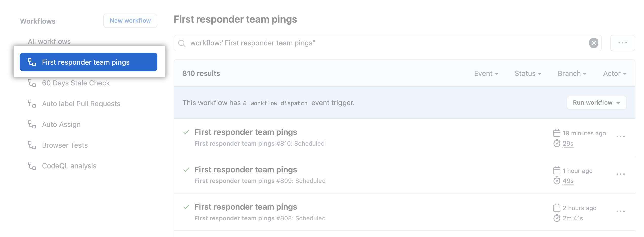
Task: Click the workflow icon beside Browser Tests
Action: [32, 145]
